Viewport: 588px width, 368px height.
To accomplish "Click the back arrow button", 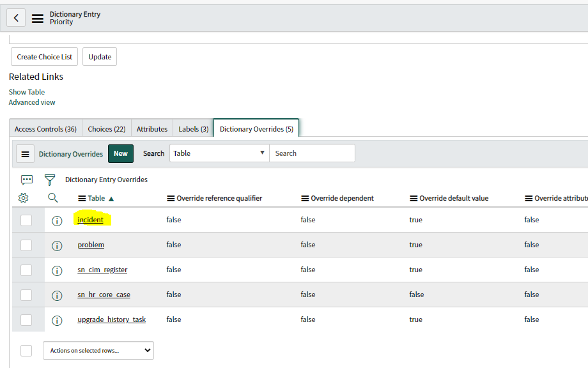I will pyautogui.click(x=16, y=18).
